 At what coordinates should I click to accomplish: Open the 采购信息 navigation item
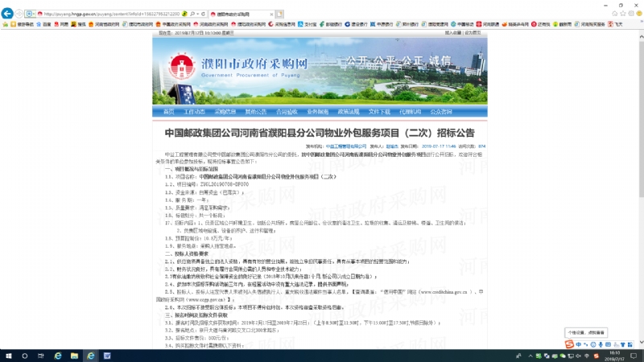point(225,112)
